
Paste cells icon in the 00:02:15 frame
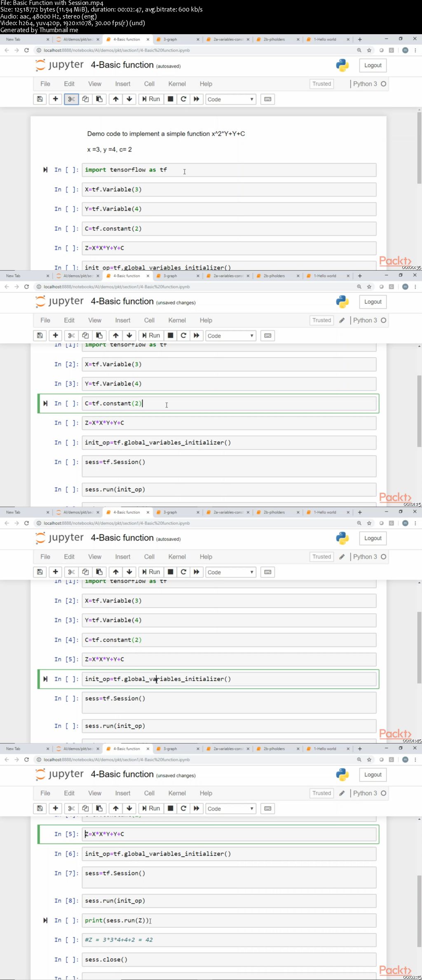pyautogui.click(x=99, y=808)
